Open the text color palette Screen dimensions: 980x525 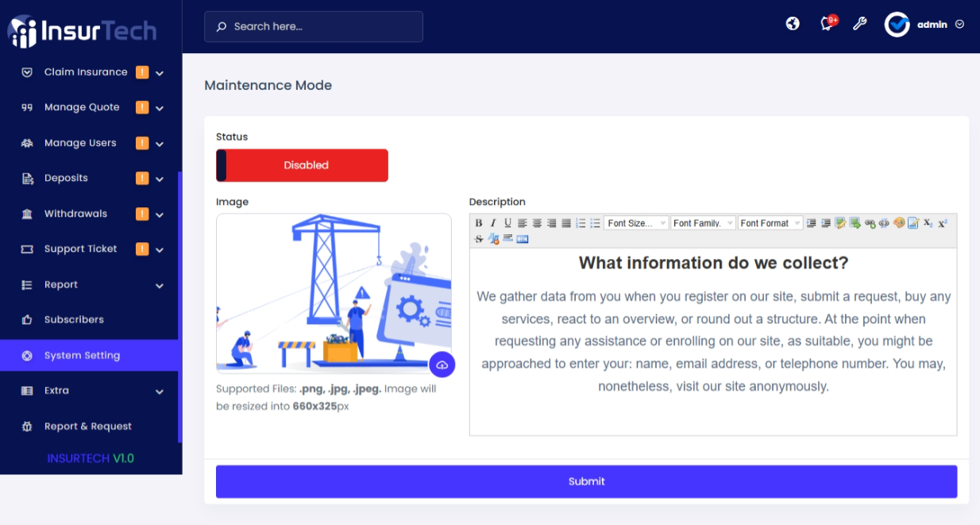[899, 223]
